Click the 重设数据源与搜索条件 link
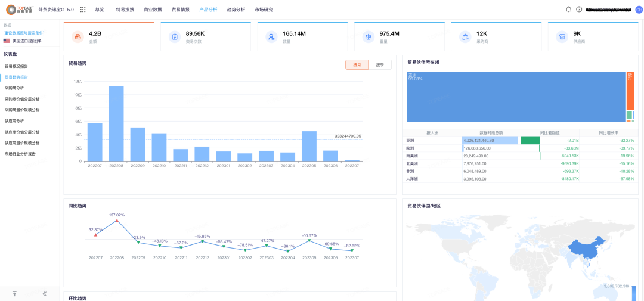Image resolution: width=644 pixels, height=301 pixels. click(24, 33)
